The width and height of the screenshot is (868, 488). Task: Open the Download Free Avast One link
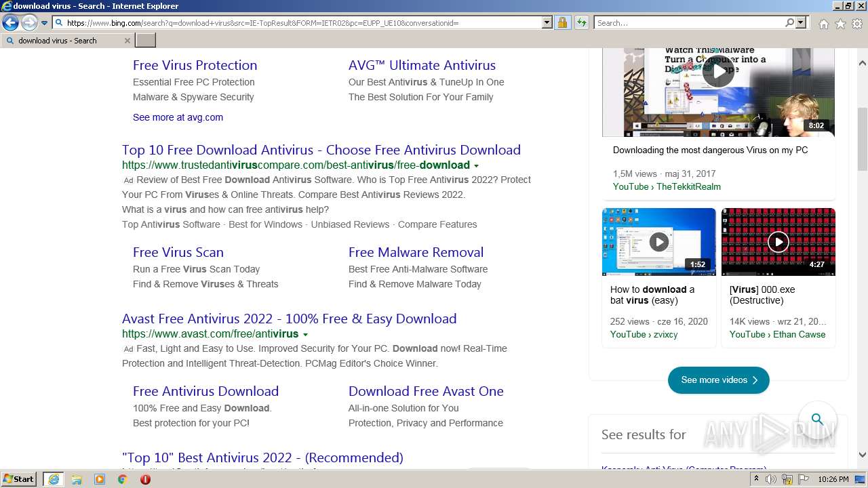(426, 391)
